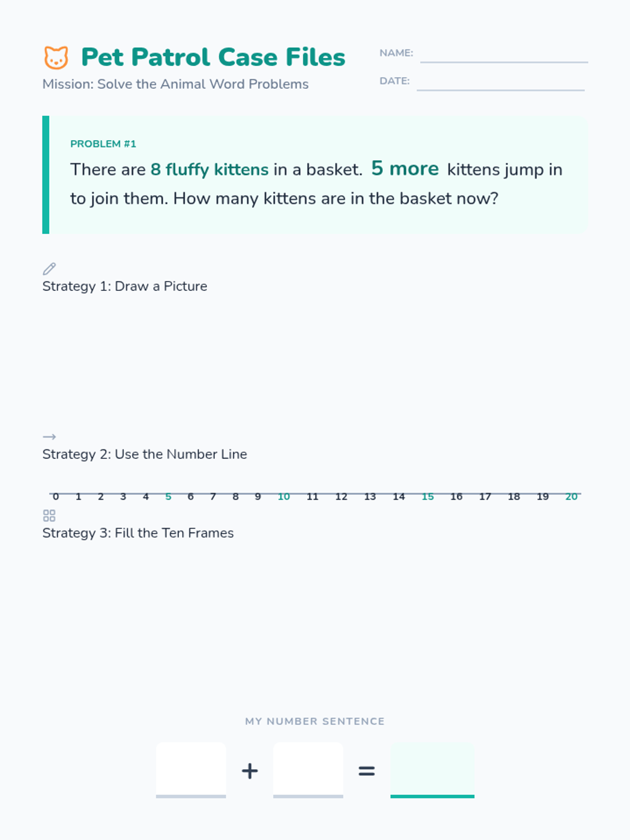
Task: Click the grid icon above Strategy 3
Action: (x=49, y=516)
